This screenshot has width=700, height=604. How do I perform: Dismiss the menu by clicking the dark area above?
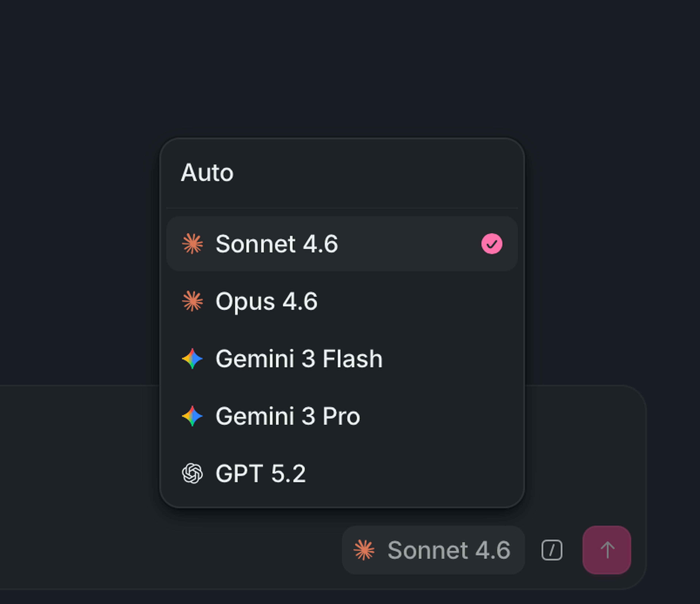(338, 68)
